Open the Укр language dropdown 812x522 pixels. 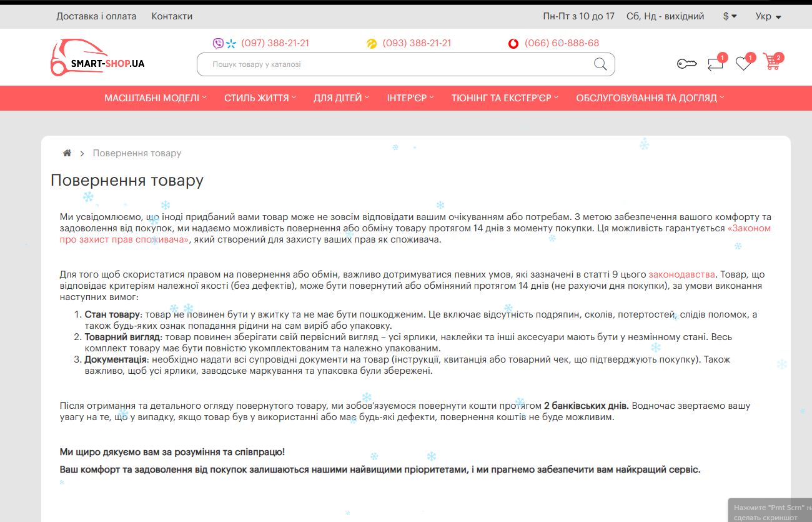tap(768, 16)
